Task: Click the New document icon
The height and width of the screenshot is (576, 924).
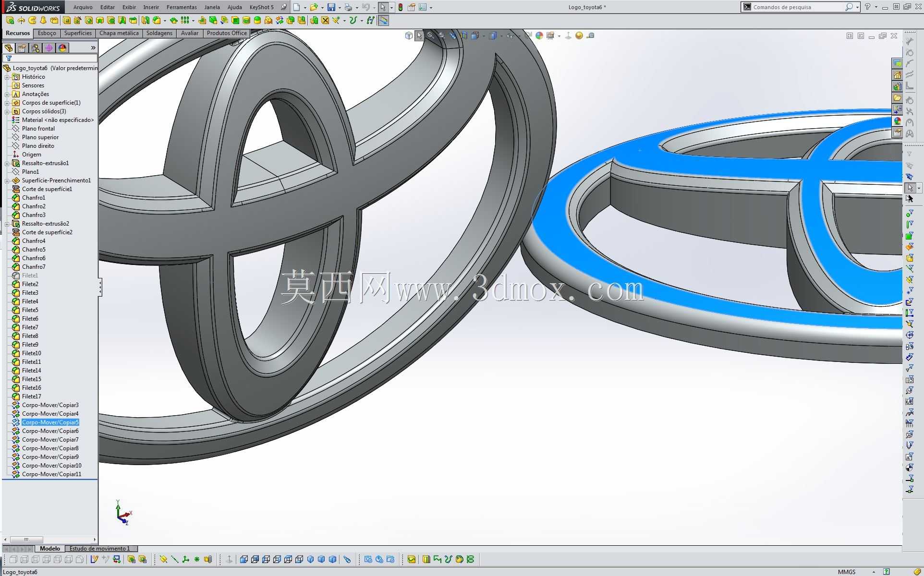Action: coord(297,7)
